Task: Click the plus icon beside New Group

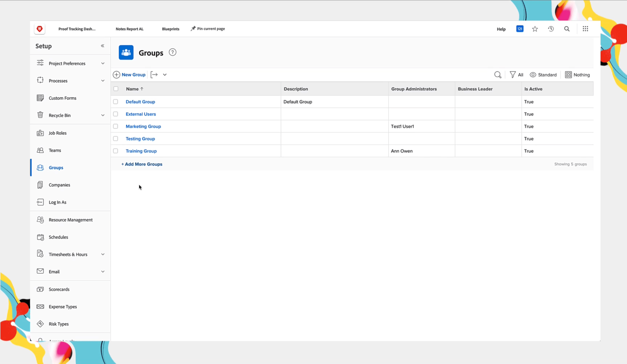Action: [116, 75]
